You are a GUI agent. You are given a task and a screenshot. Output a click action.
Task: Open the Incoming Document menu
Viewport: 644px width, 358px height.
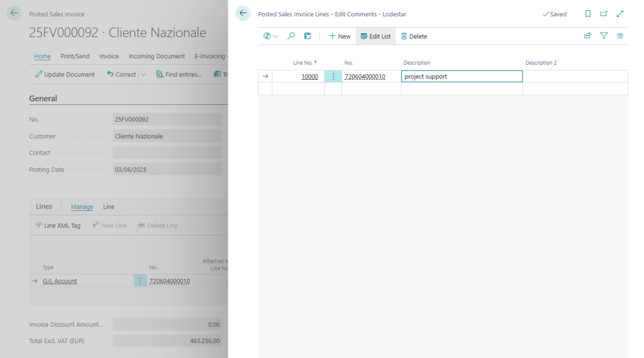point(157,56)
